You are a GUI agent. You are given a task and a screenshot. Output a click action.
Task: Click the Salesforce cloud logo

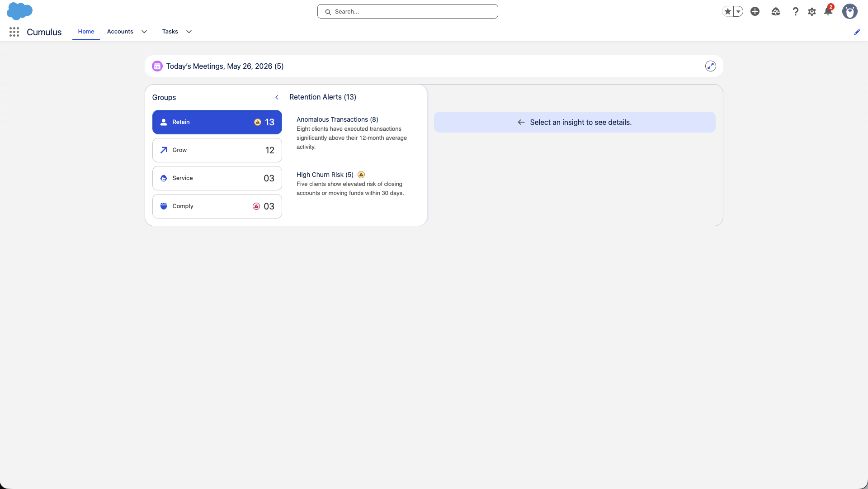19,11
